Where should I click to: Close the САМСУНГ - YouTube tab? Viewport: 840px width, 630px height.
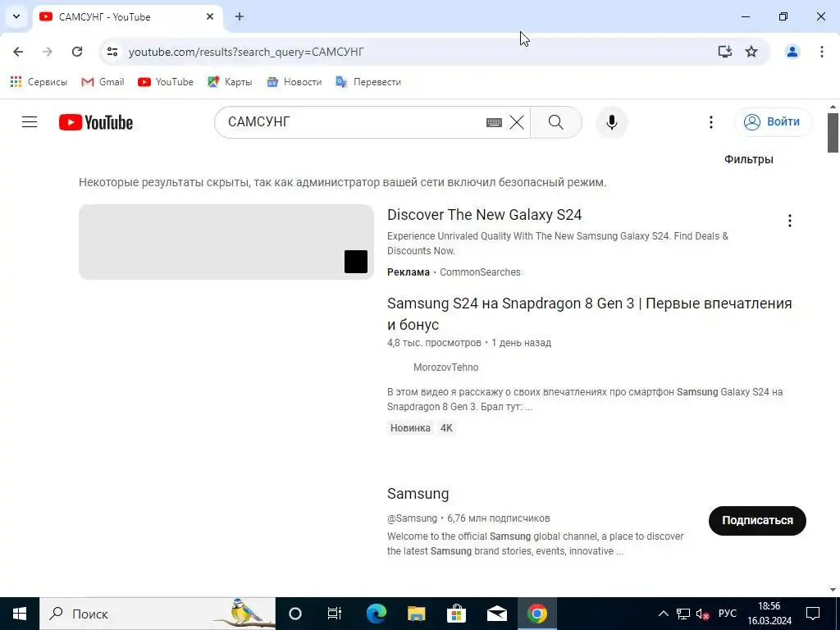pos(210,16)
